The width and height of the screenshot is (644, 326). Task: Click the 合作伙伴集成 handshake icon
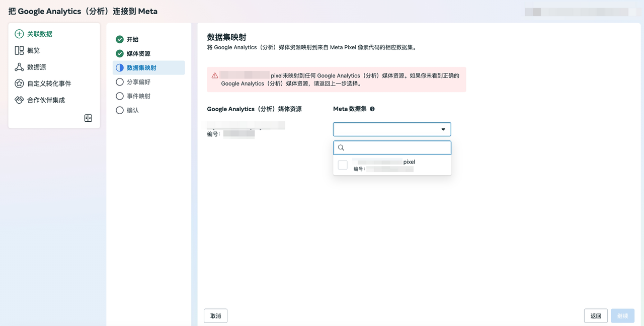(19, 100)
